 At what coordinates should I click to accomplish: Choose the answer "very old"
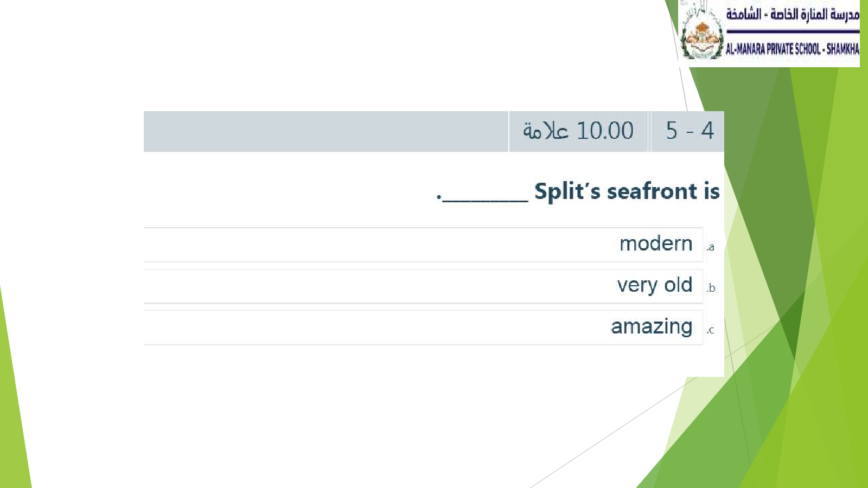click(x=654, y=285)
